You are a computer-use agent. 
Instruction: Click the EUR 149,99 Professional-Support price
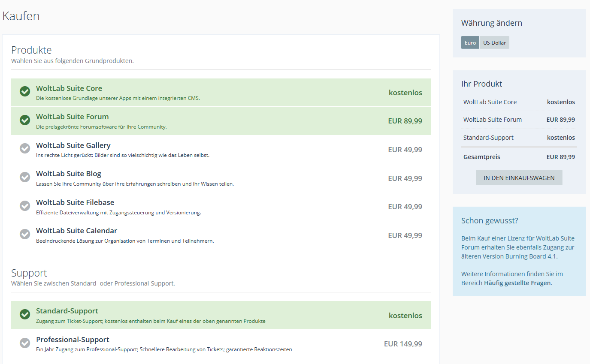(403, 344)
